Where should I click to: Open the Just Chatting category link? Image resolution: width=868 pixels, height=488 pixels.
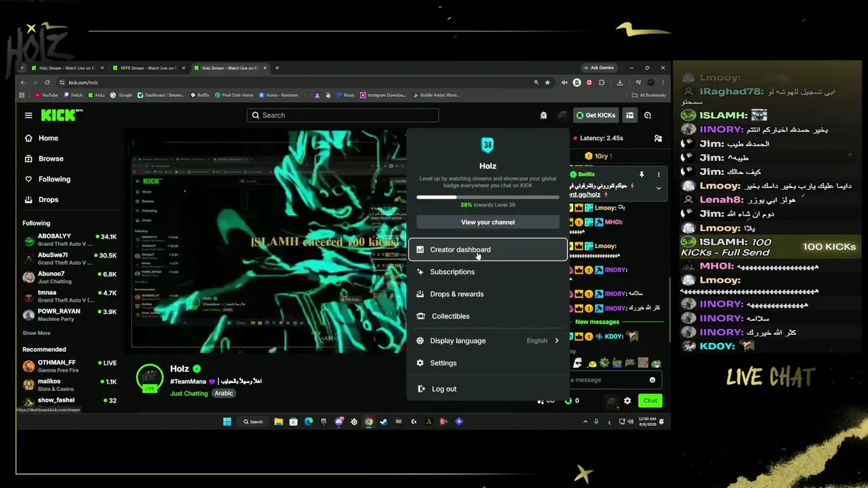189,394
